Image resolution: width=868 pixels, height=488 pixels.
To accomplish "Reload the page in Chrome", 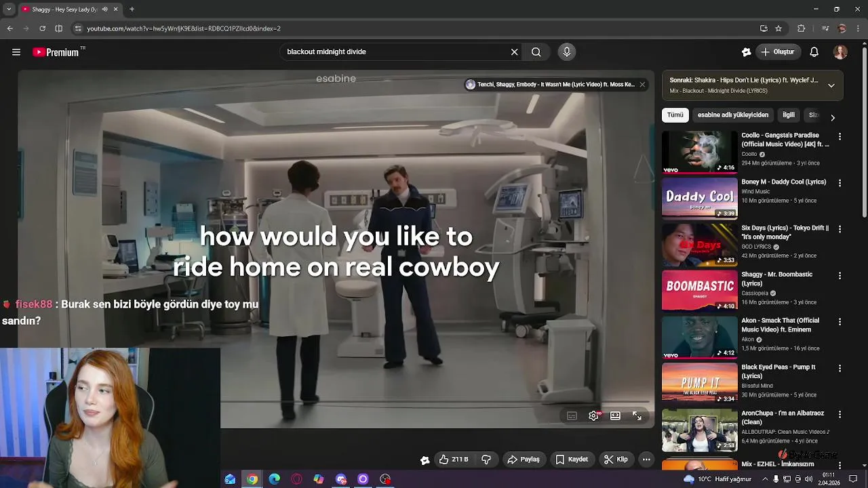I will 42,28.
